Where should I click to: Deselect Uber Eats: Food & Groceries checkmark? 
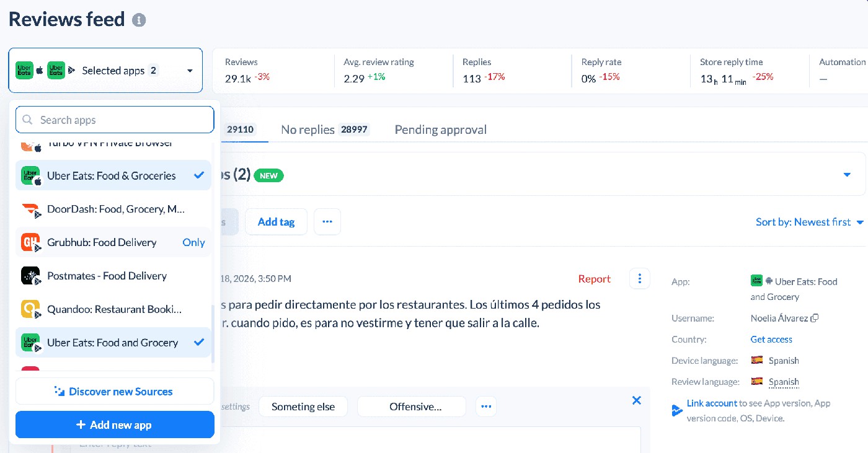199,175
